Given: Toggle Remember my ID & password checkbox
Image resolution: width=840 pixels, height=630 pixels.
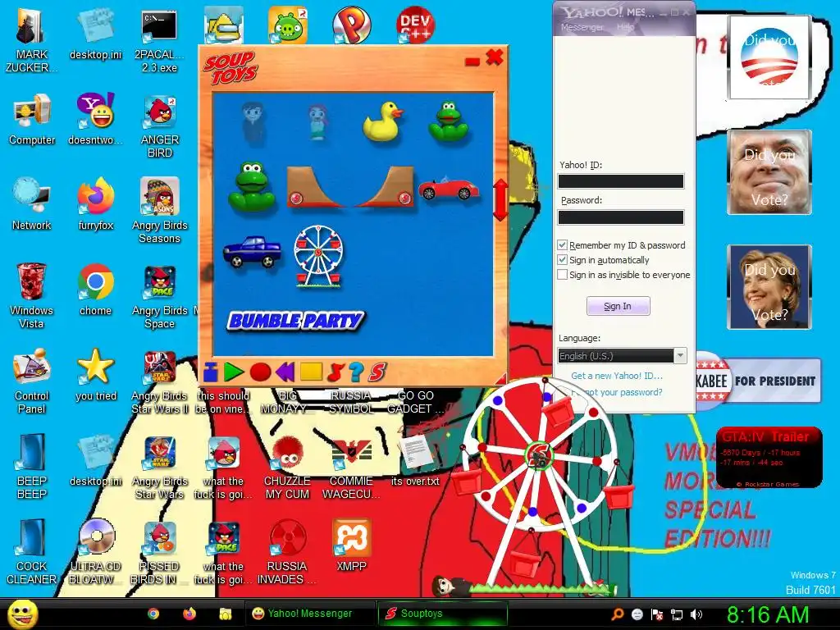Looking at the screenshot, I should [x=563, y=244].
